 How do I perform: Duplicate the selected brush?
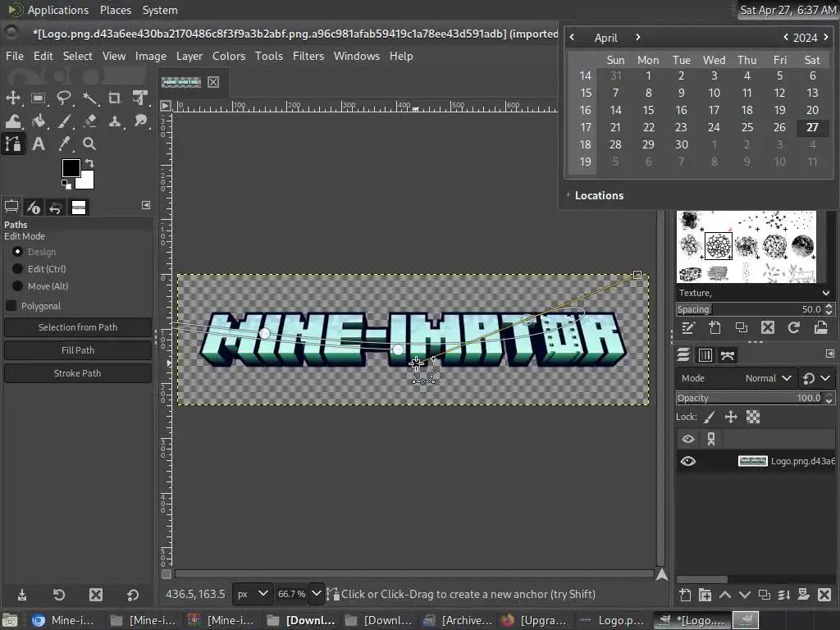[741, 327]
